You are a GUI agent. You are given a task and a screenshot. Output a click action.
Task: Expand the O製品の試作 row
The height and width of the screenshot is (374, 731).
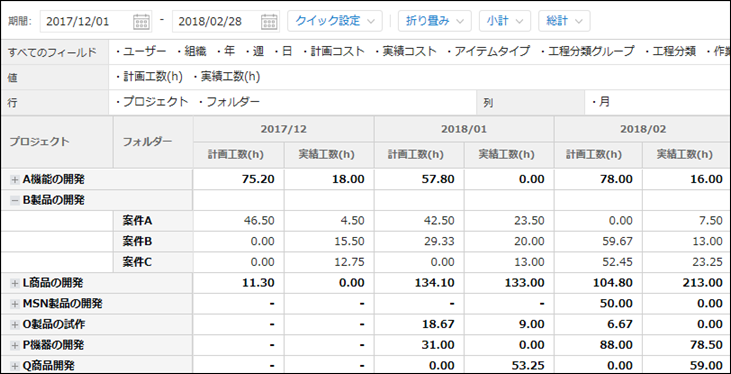(15, 325)
